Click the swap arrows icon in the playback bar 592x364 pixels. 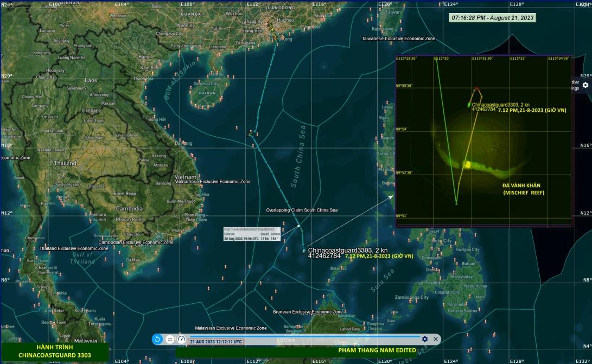[170, 340]
